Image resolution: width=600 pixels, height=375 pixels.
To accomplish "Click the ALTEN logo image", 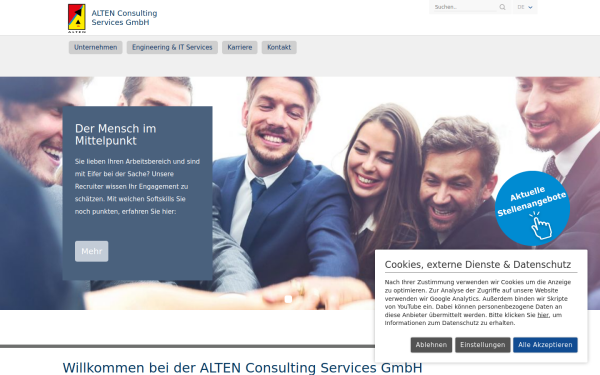I will point(77,18).
